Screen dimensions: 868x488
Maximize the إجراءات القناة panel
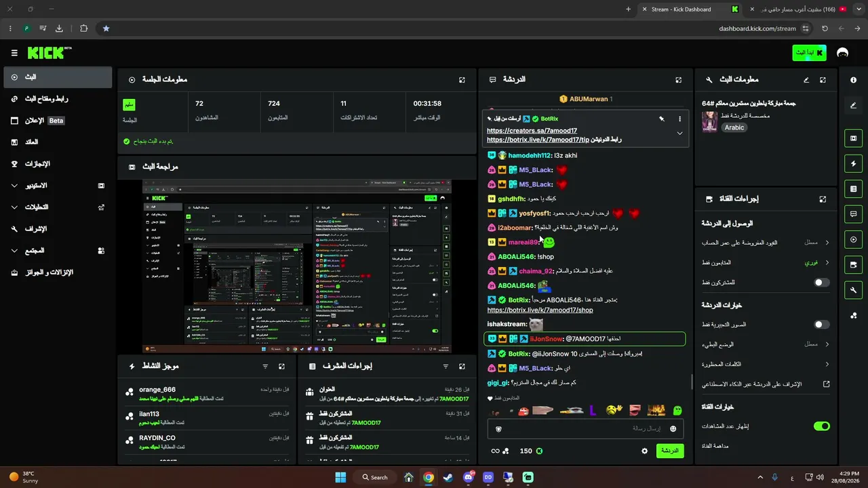[x=823, y=199]
